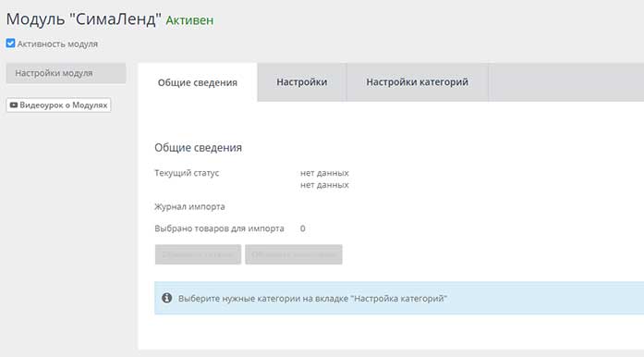Open "Настройки модуля" in the sidebar
Screen dimensions: 644x357
tap(66, 73)
